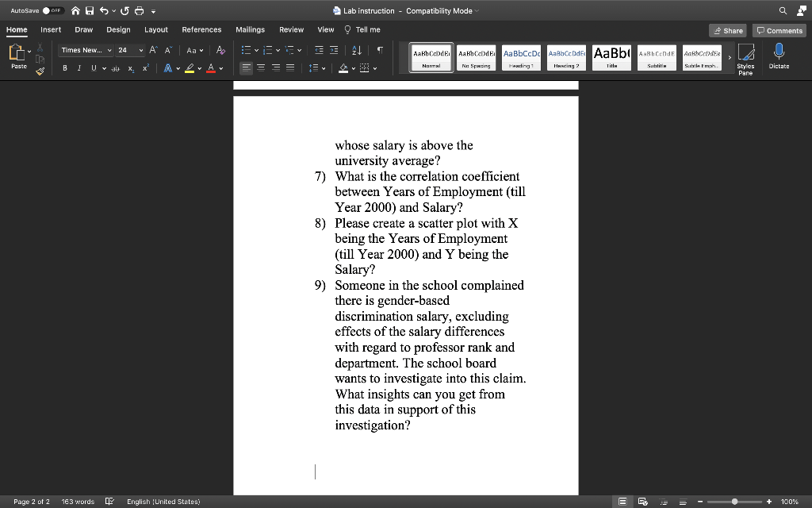Apply the red font color

tap(211, 68)
